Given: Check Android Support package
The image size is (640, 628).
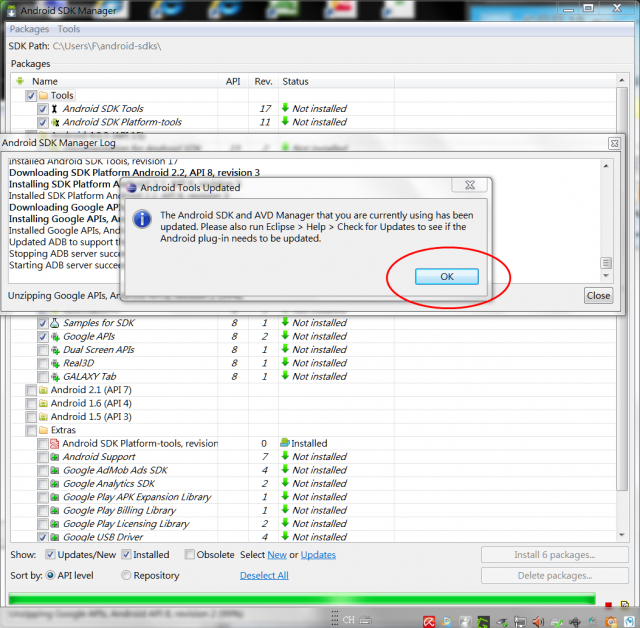Looking at the screenshot, I should point(42,457).
